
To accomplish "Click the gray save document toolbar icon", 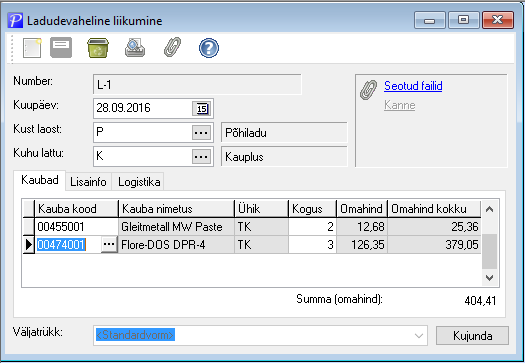I will pos(61,48).
